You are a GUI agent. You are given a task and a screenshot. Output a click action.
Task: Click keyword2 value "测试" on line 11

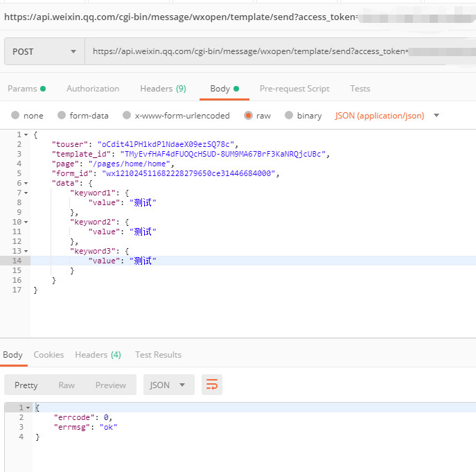[x=143, y=231]
